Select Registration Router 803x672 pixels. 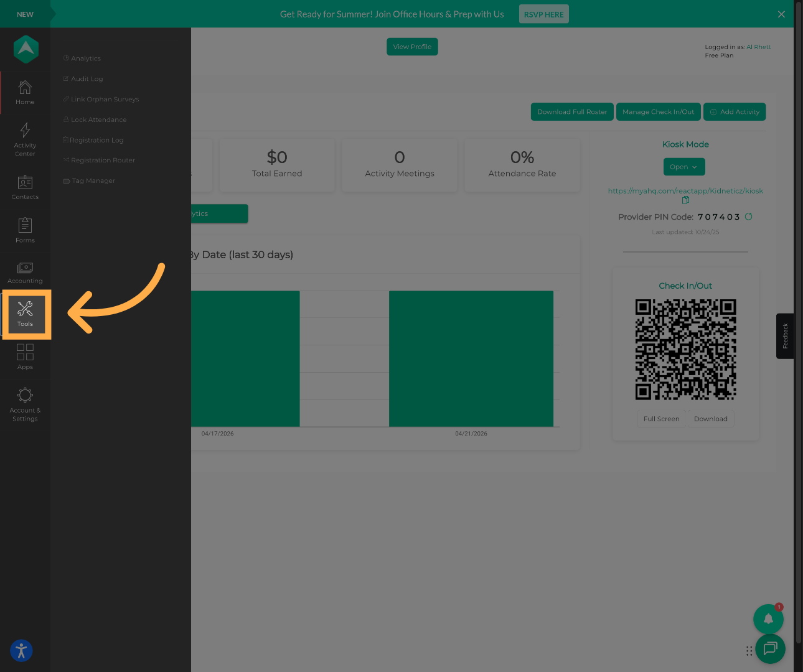(99, 161)
